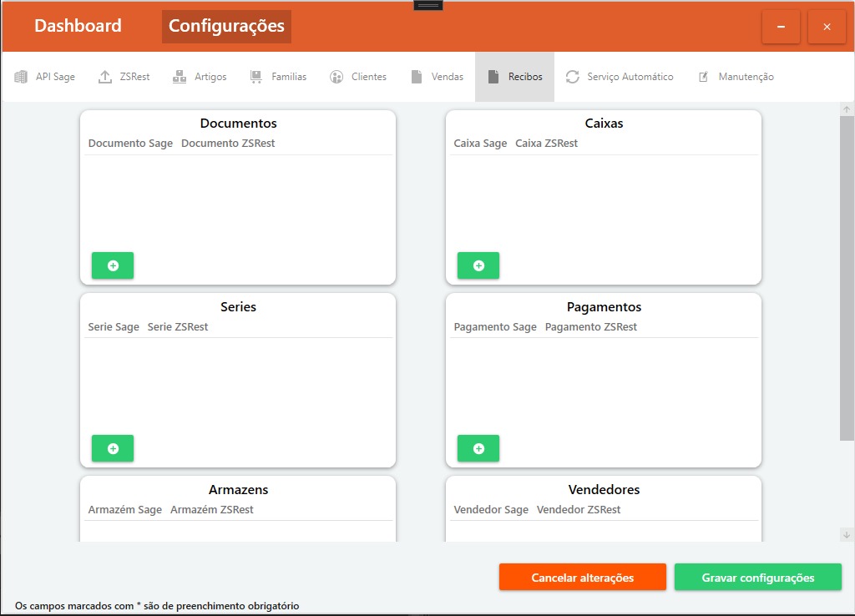Select the Recibos tab
855x616 pixels.
pos(514,77)
